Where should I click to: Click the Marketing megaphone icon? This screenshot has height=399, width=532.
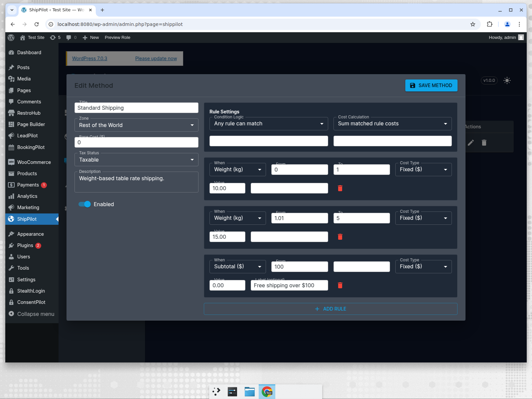point(11,207)
